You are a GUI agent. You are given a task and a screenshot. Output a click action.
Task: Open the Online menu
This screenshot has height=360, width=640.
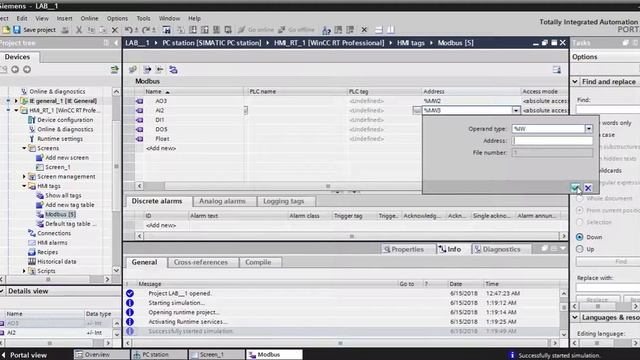pyautogui.click(x=89, y=18)
